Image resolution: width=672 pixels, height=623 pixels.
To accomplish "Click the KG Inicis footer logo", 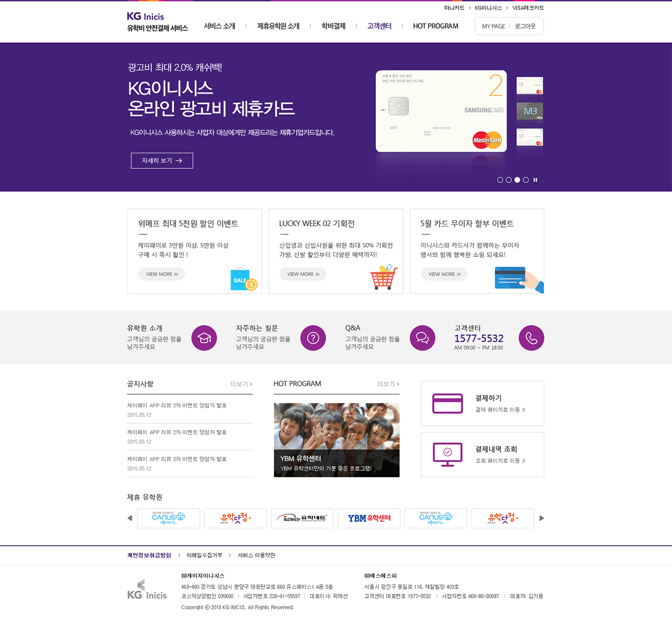I will pos(147,589).
